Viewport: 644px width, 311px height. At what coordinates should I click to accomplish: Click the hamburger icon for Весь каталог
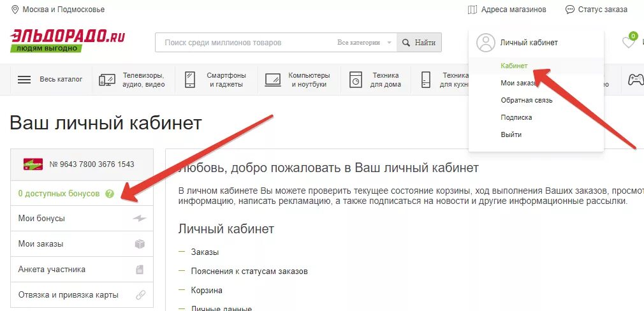(x=24, y=80)
